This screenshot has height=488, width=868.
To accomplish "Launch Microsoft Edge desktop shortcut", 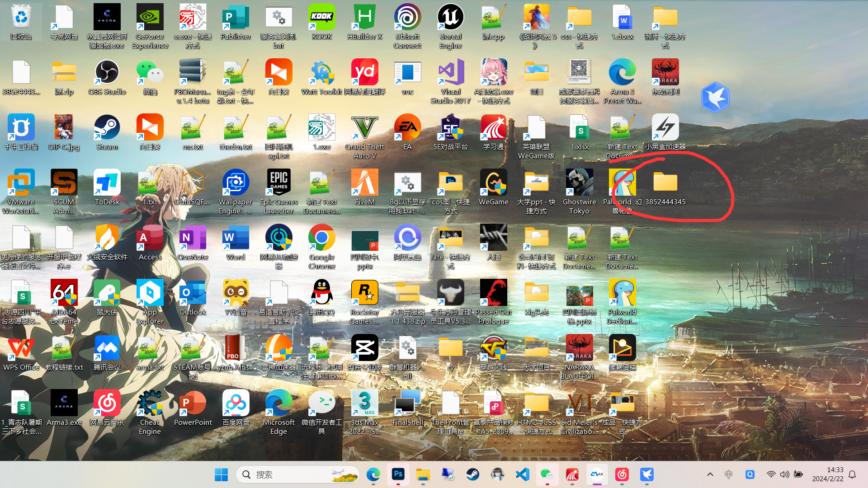I will pyautogui.click(x=278, y=412).
